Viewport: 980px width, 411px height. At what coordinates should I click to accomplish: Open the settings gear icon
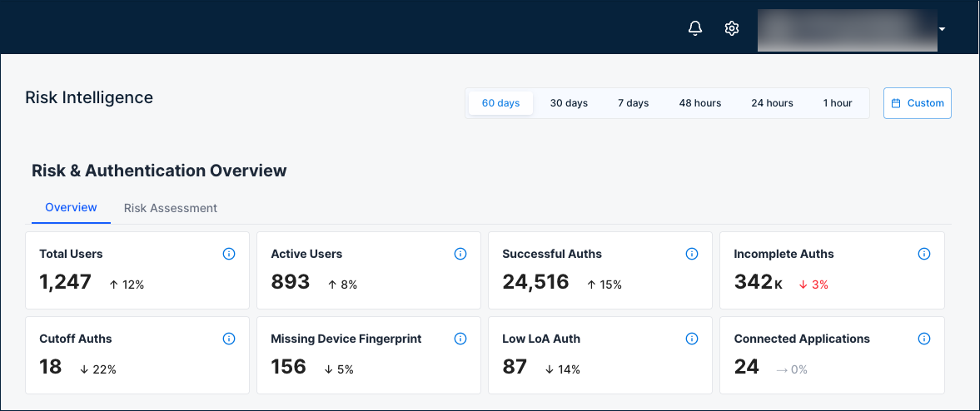[x=732, y=29]
